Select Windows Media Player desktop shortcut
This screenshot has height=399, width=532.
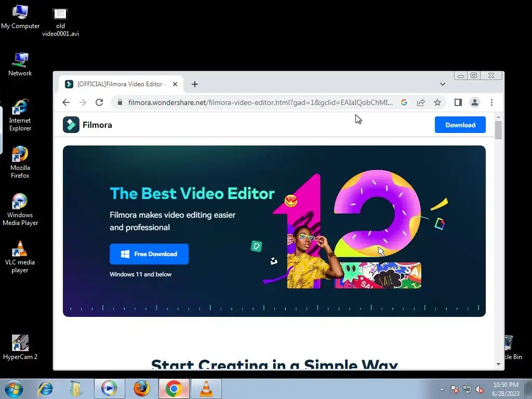click(20, 210)
